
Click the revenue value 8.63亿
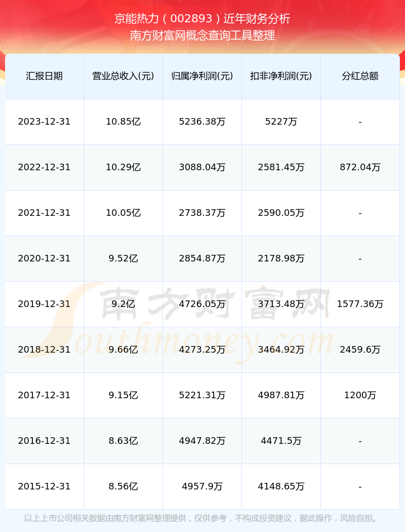(124, 441)
